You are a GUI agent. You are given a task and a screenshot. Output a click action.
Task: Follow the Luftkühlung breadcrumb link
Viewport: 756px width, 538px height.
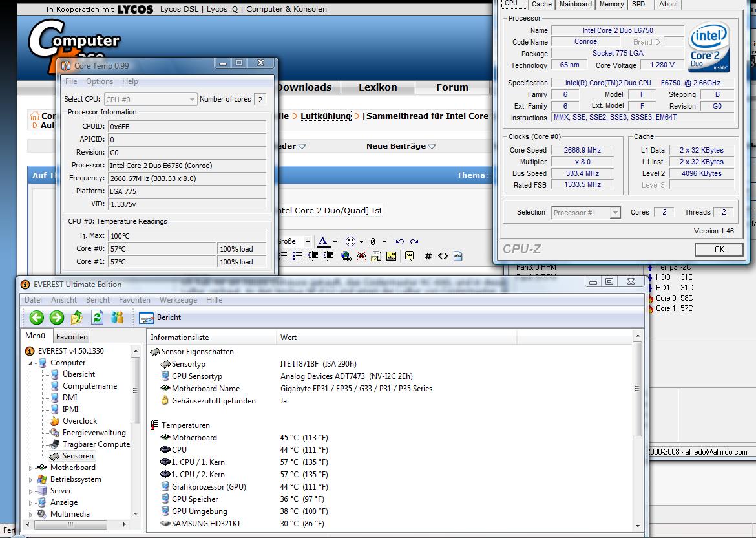coord(326,116)
